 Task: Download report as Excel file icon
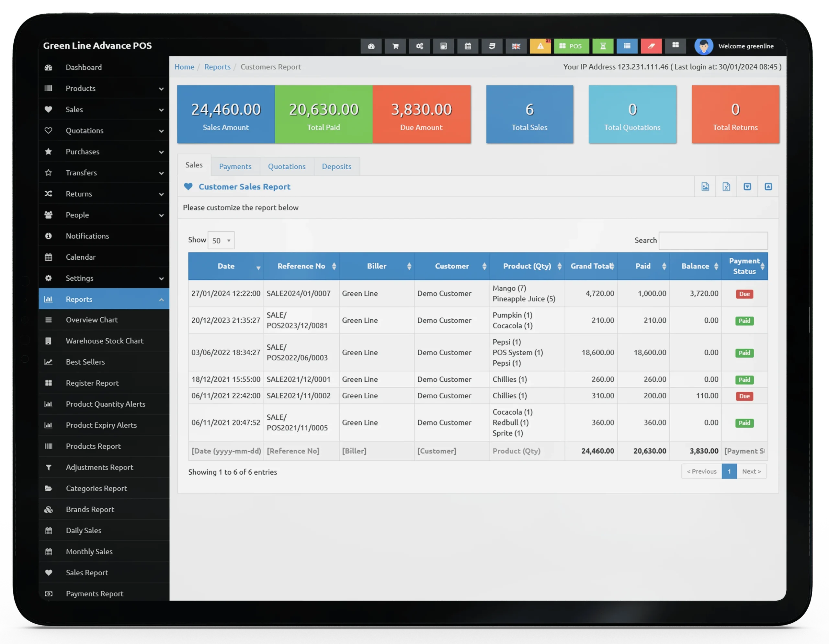pyautogui.click(x=726, y=186)
